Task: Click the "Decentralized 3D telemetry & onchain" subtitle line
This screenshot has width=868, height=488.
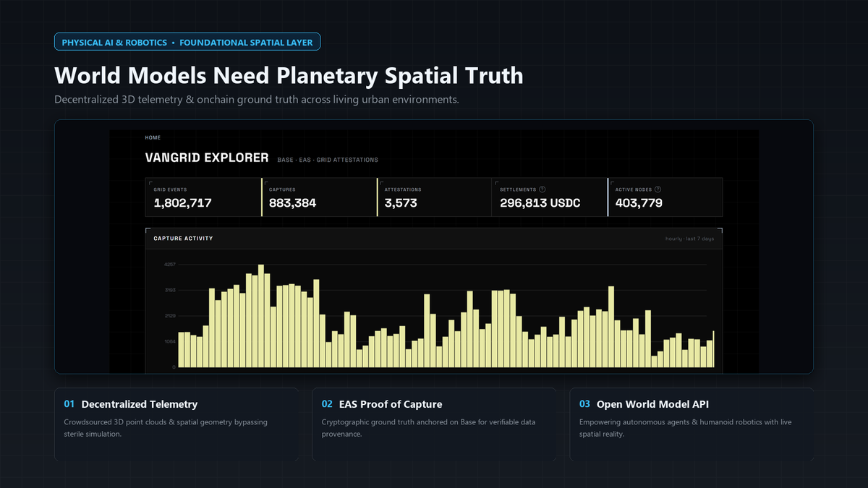Action: click(x=257, y=100)
